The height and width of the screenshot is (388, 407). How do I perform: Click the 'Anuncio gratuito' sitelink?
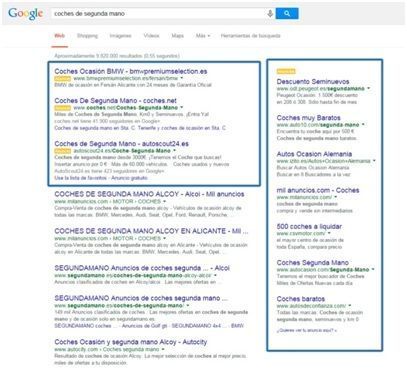coord(129,178)
